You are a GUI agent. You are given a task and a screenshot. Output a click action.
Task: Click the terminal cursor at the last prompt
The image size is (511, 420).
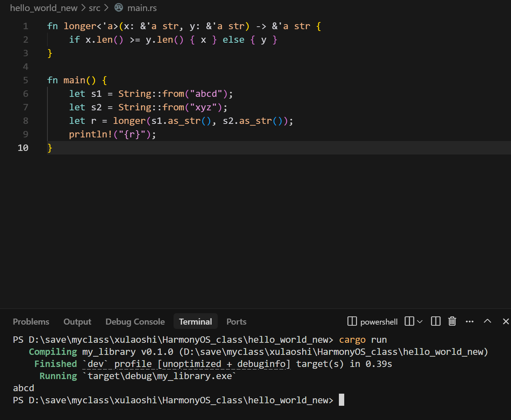point(341,400)
